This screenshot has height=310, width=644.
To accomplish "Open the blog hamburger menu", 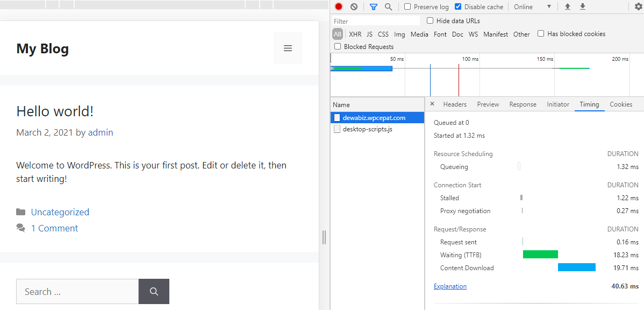I will click(x=288, y=48).
